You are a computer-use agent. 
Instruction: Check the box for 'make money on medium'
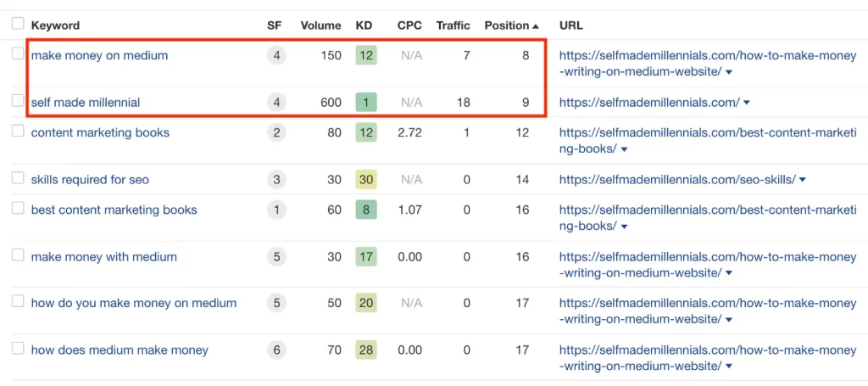coord(18,54)
